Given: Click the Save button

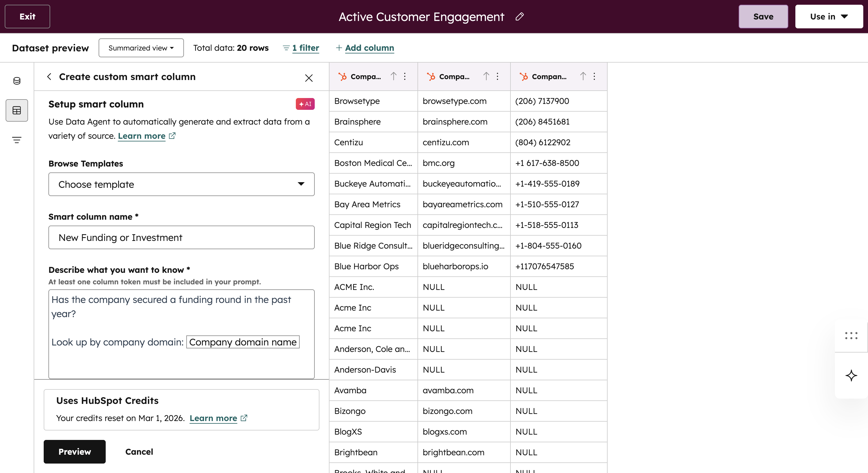Looking at the screenshot, I should (x=763, y=17).
